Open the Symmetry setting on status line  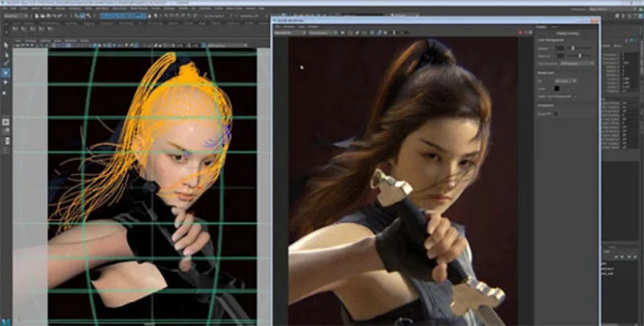(x=250, y=16)
